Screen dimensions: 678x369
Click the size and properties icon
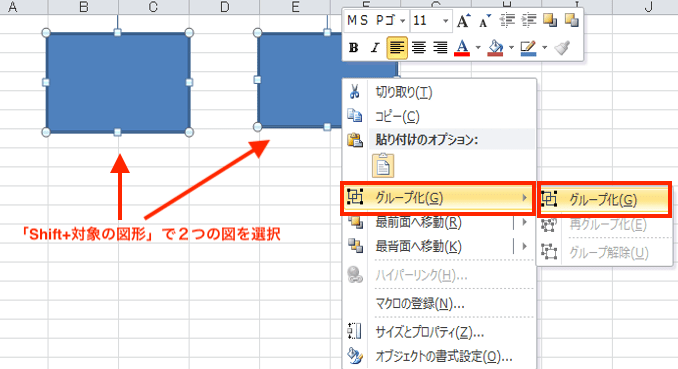point(355,331)
